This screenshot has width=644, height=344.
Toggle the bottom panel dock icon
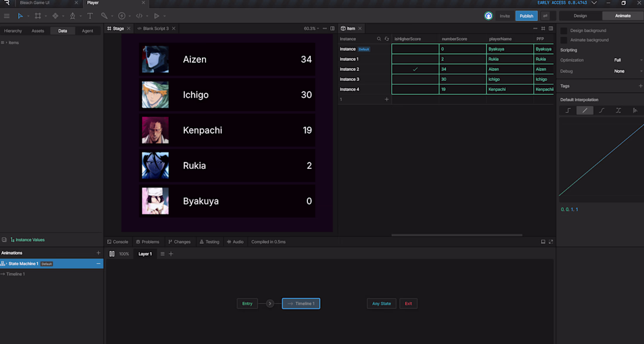pyautogui.click(x=543, y=242)
